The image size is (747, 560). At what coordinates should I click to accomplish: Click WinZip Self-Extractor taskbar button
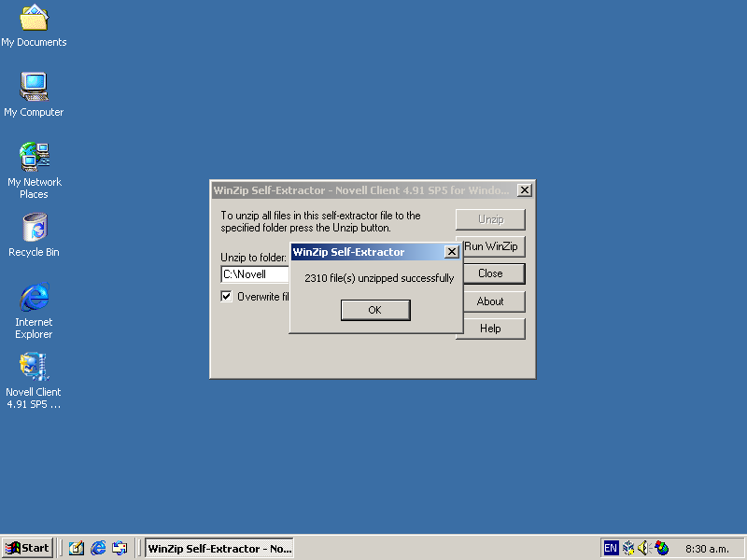click(x=219, y=548)
